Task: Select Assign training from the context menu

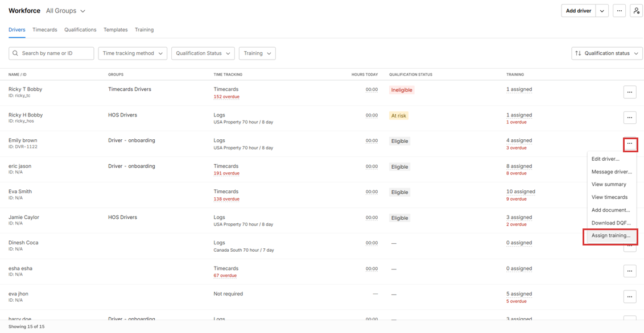Action: point(610,236)
